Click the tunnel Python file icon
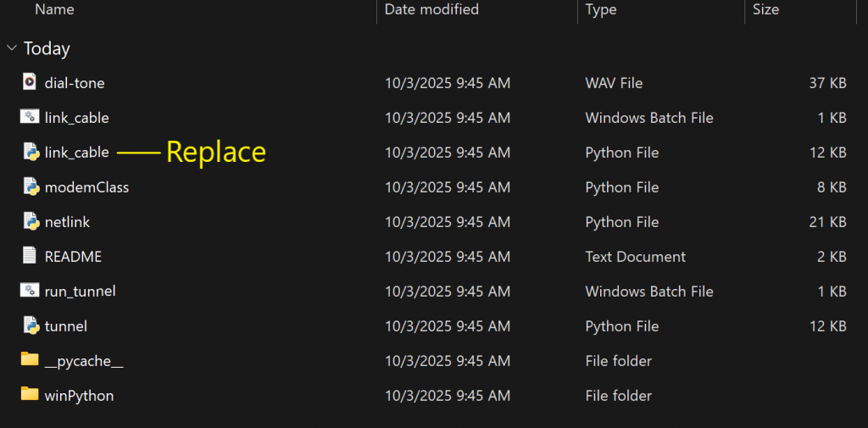 (x=30, y=325)
